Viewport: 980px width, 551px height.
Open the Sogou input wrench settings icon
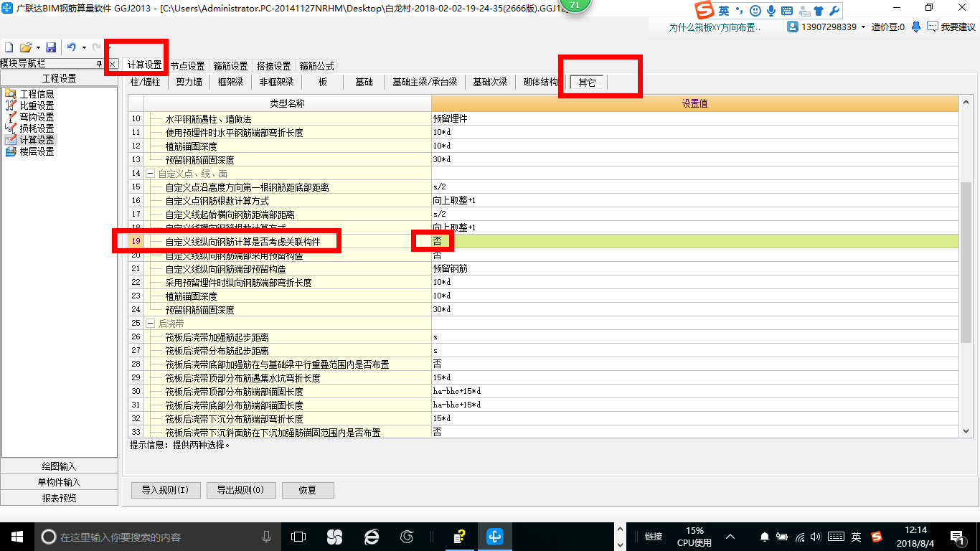click(x=834, y=11)
